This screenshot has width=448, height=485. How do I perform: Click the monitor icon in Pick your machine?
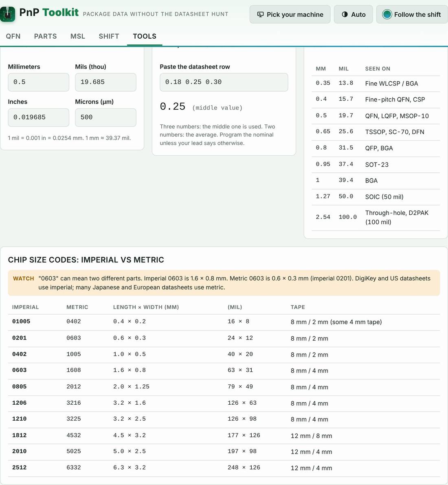point(261,15)
